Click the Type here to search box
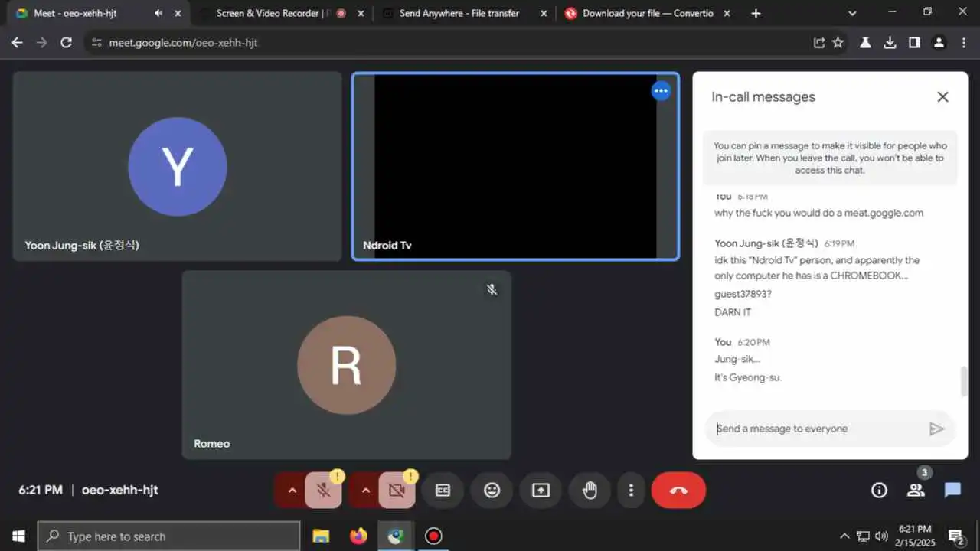The image size is (980, 551). (168, 536)
